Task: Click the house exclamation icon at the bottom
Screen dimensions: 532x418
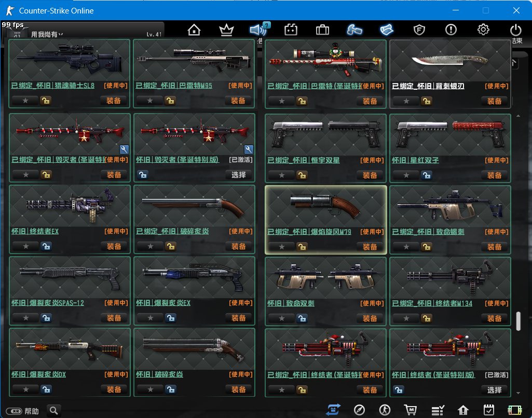Action: 463,410
